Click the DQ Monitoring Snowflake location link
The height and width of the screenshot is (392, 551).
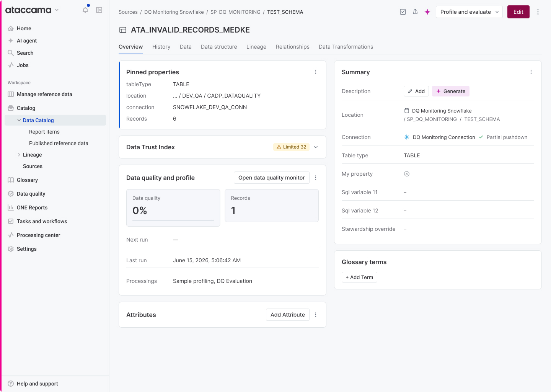click(x=442, y=111)
